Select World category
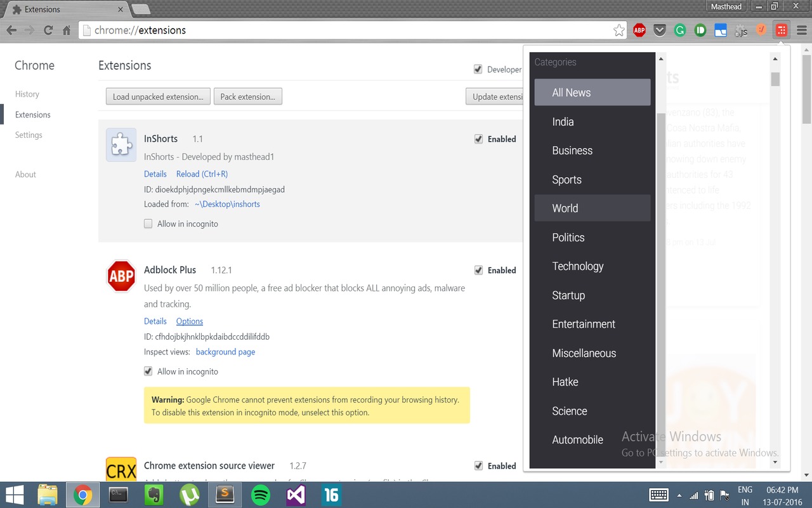The width and height of the screenshot is (812, 508). (x=593, y=208)
